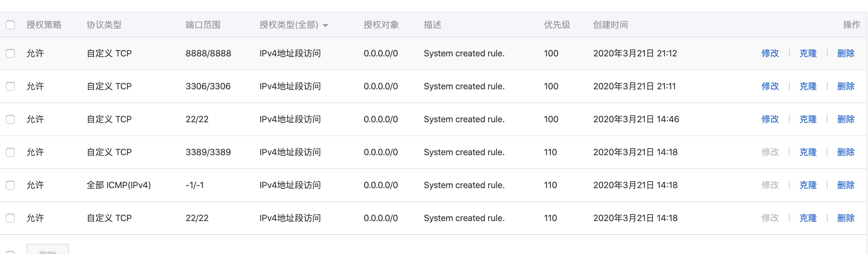Delete the 14:46 port 22/22 rule

tap(846, 119)
